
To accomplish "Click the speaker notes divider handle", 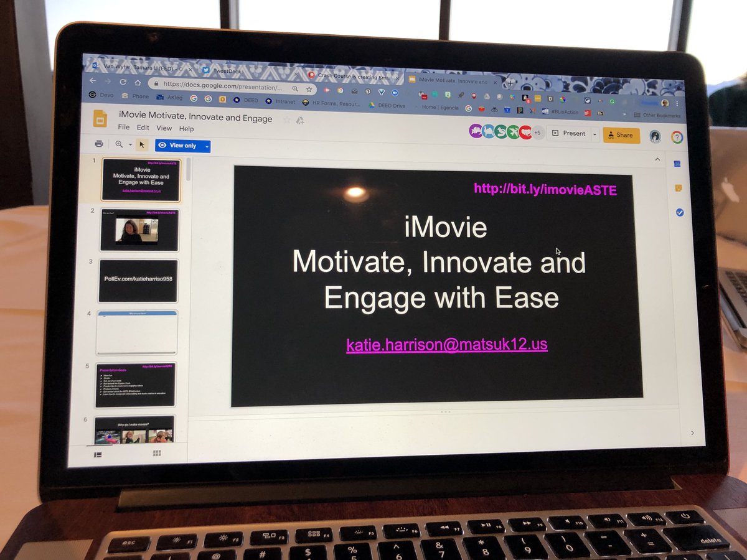I will click(x=445, y=412).
